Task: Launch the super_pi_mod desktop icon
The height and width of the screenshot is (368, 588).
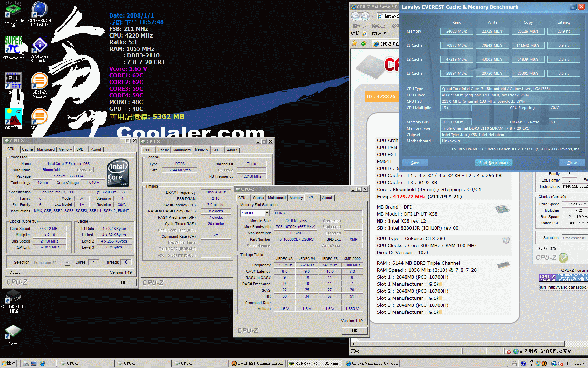Action: [13, 47]
